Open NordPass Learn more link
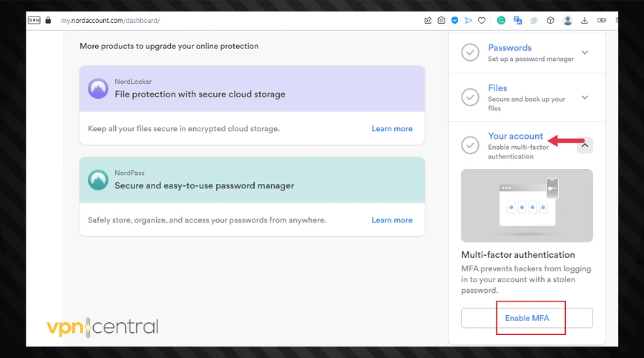644x358 pixels. 392,220
